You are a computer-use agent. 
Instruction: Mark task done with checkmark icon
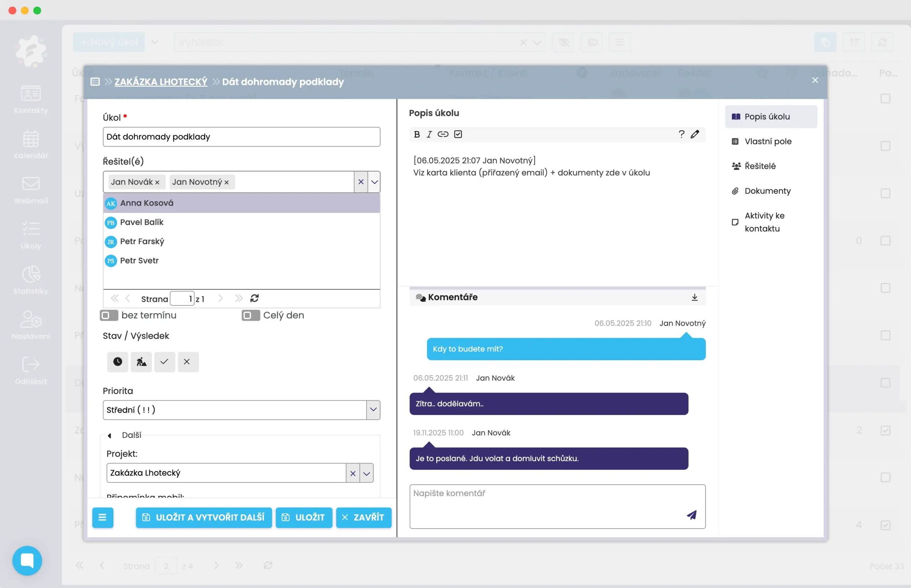164,362
